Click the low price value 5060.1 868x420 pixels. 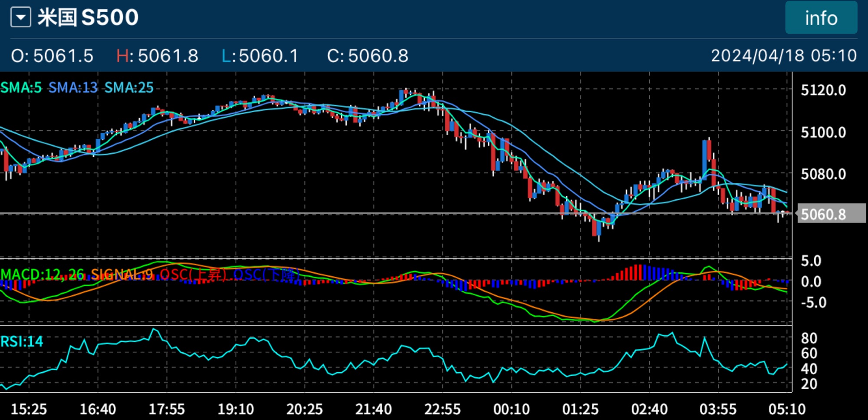tap(269, 56)
